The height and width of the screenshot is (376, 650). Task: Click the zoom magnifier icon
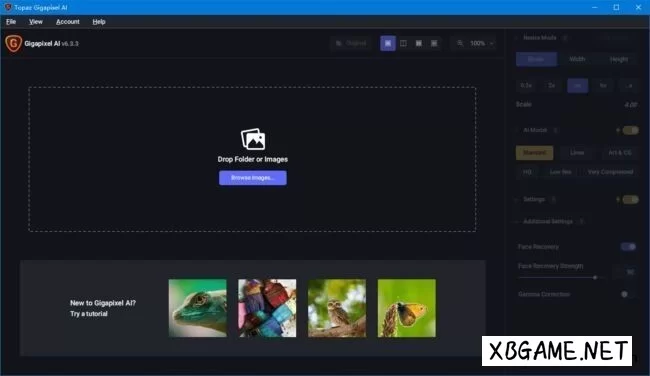460,43
